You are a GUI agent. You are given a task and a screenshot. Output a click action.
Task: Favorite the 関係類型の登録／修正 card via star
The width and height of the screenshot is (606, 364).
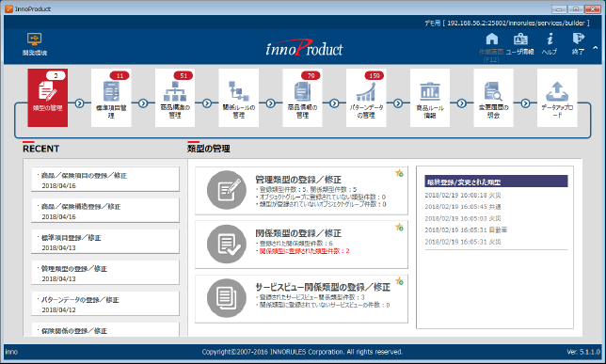(399, 228)
